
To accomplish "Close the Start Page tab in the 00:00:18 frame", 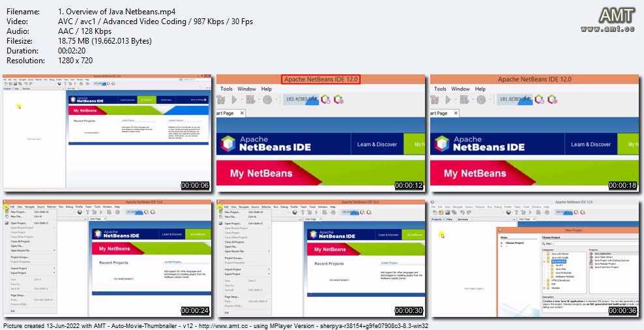I will [456, 113].
